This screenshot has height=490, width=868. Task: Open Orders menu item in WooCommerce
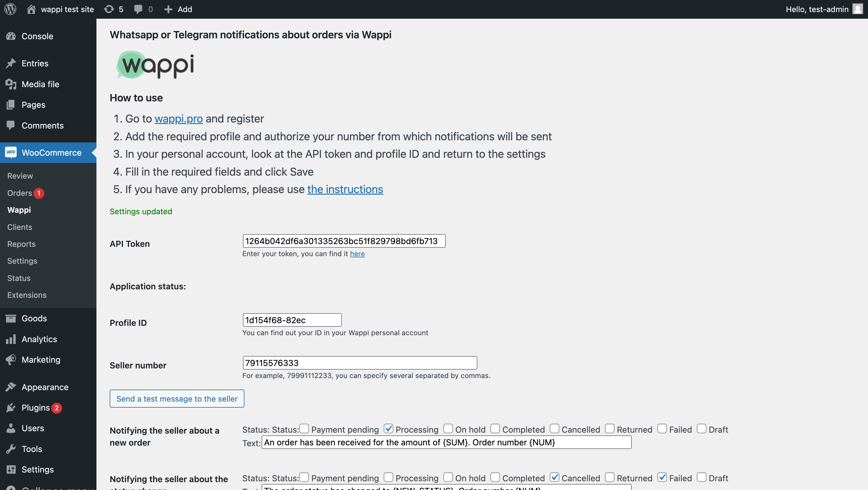(20, 193)
